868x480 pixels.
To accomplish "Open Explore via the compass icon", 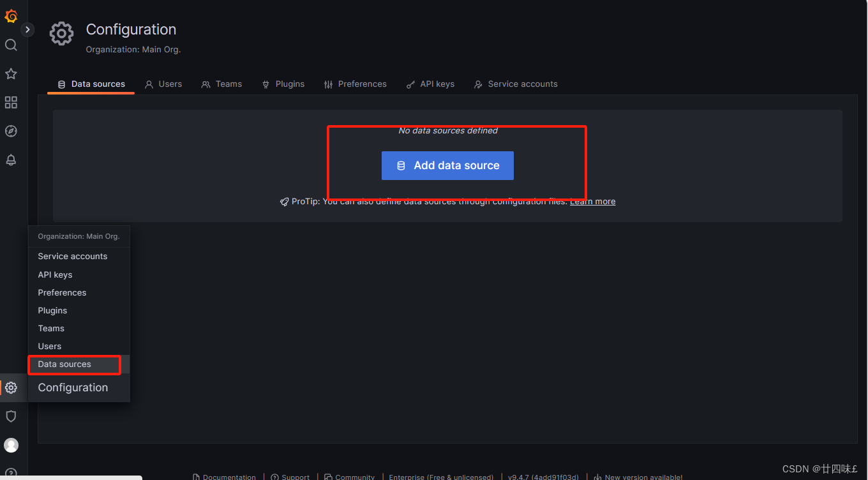I will (10, 131).
